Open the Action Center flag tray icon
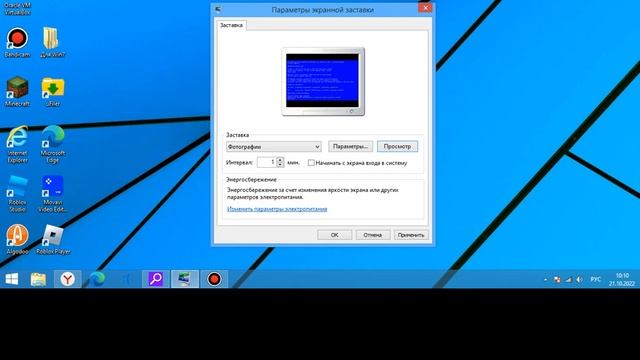Viewport: 640px width, 360px height. (557, 280)
